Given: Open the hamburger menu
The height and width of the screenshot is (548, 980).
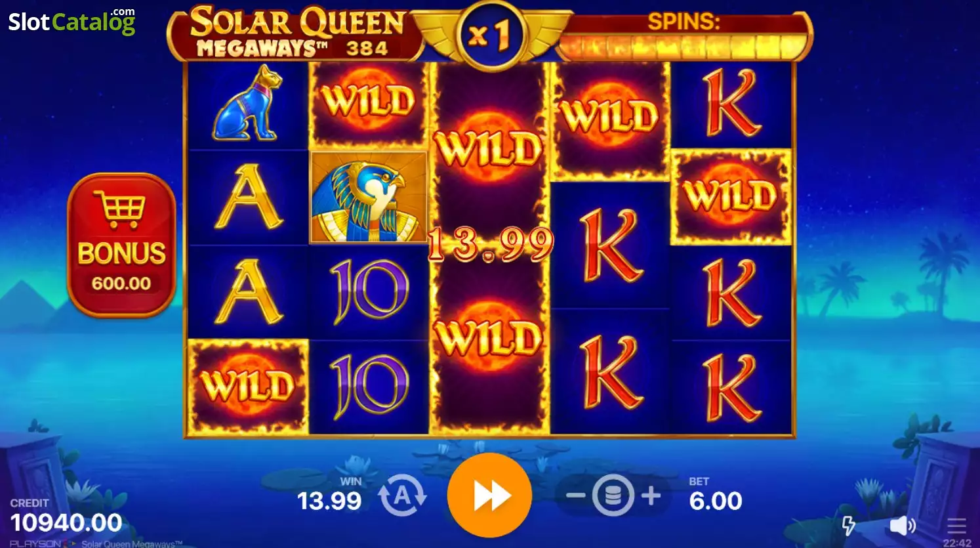Looking at the screenshot, I should point(956,526).
